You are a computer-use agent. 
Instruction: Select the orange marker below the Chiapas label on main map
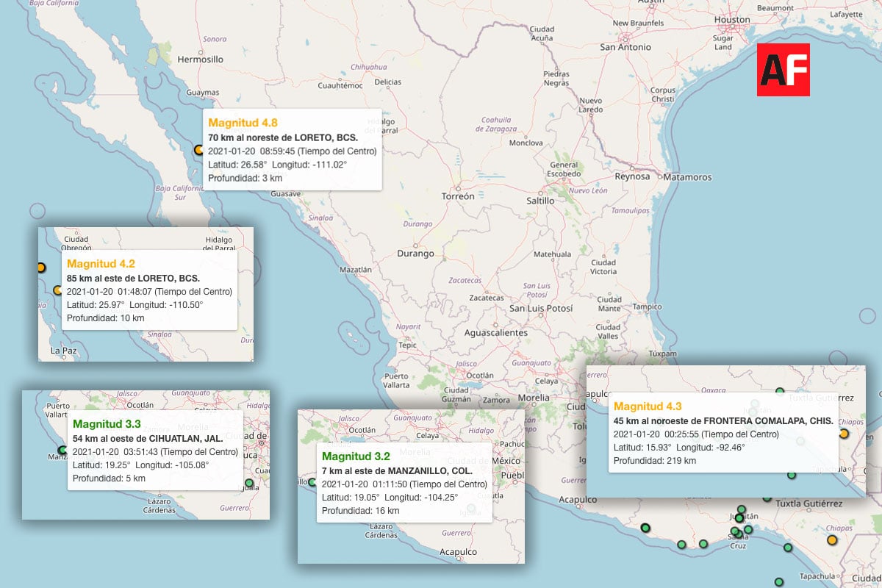[x=832, y=540]
